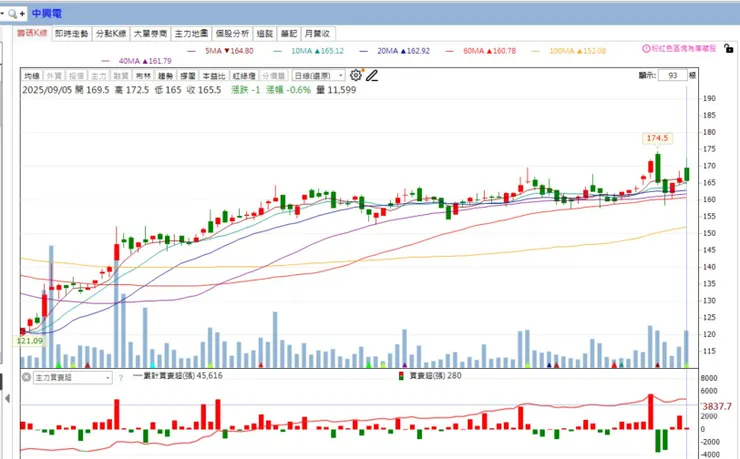Click the pink info icon for 庫藏股 note
Viewport: 740px width, 459px height.
[646, 48]
